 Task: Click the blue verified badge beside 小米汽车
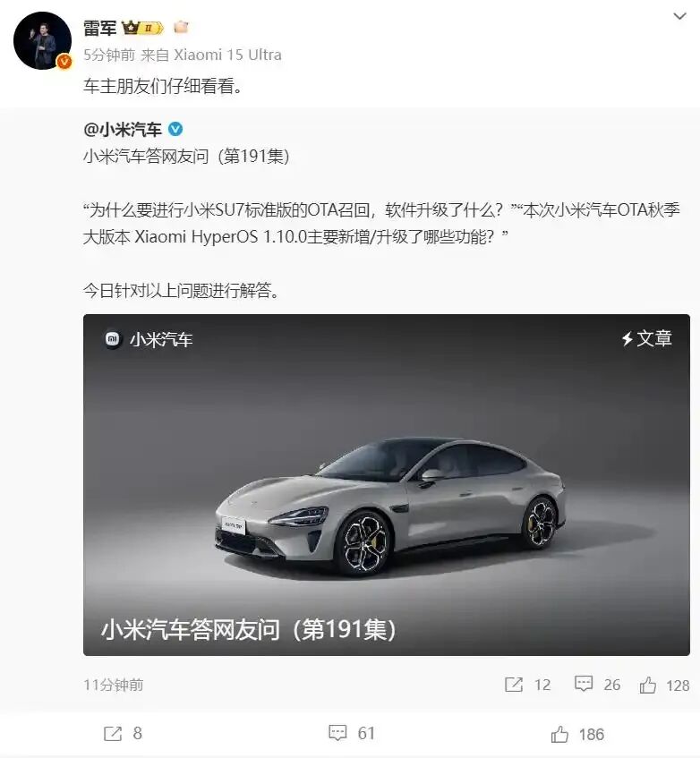tap(175, 129)
